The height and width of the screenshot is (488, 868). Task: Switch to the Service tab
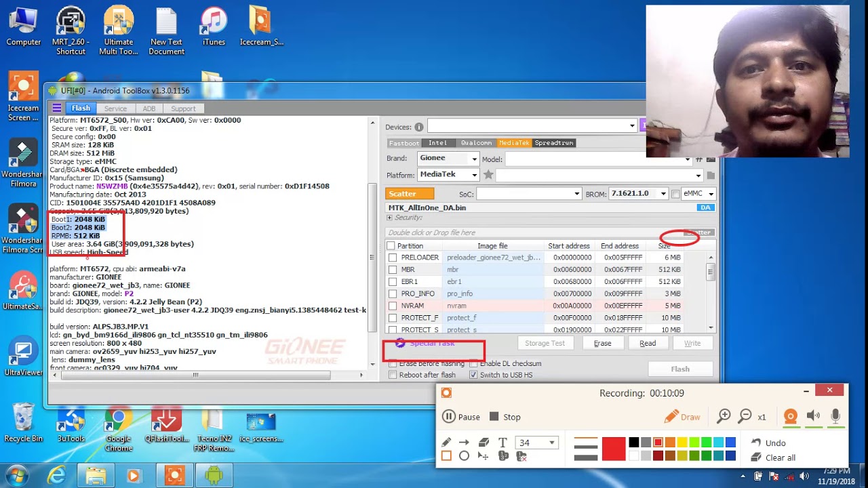tap(115, 108)
